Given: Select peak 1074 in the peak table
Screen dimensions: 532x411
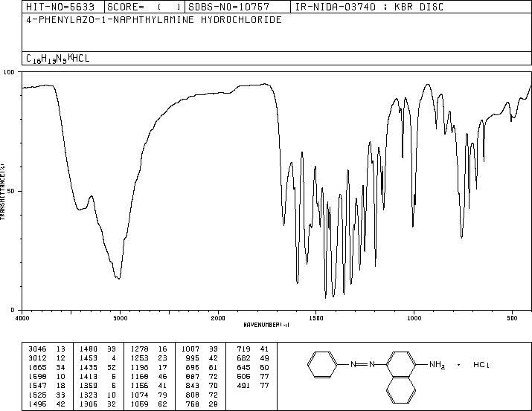Looking at the screenshot, I should pyautogui.click(x=149, y=395).
